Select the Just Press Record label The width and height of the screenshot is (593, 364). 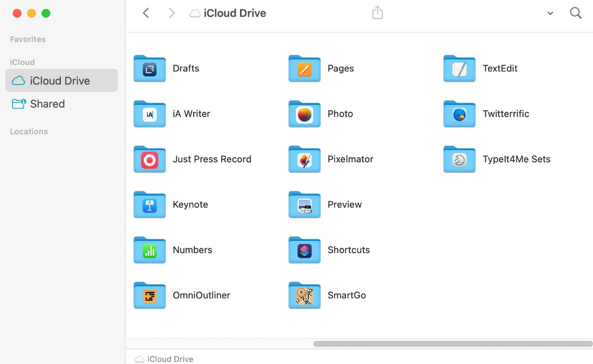click(x=212, y=159)
